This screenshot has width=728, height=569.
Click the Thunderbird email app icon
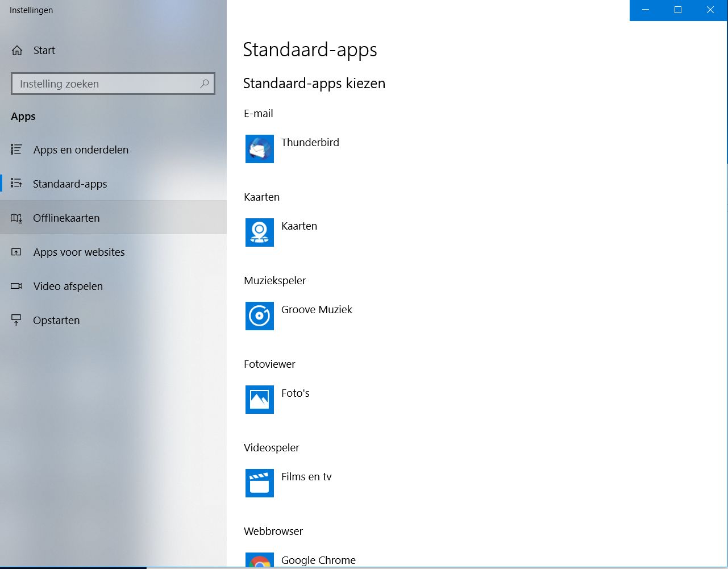(x=260, y=149)
